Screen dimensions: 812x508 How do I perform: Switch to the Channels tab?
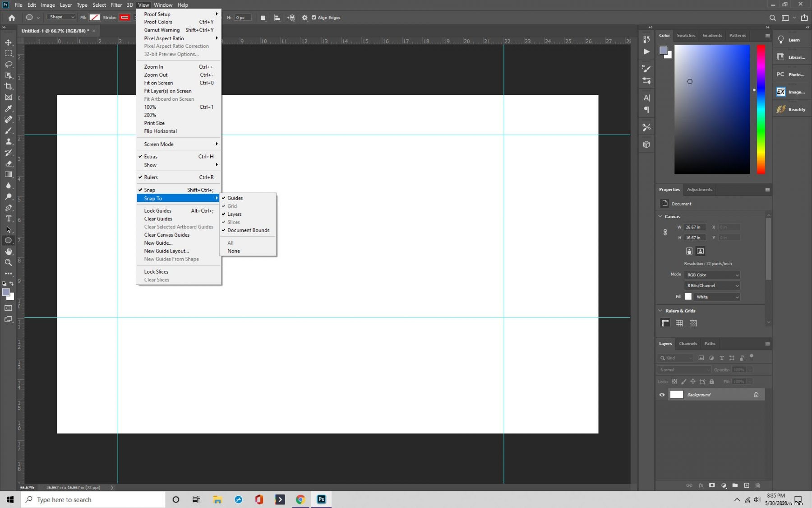(x=687, y=343)
